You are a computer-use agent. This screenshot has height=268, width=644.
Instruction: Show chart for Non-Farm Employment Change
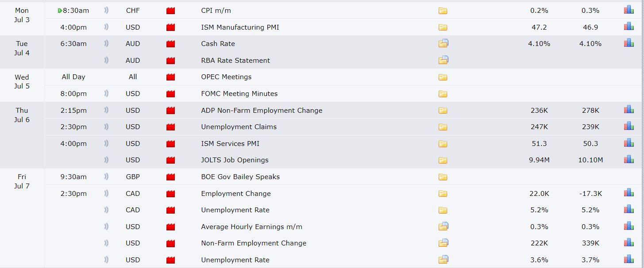pos(629,242)
